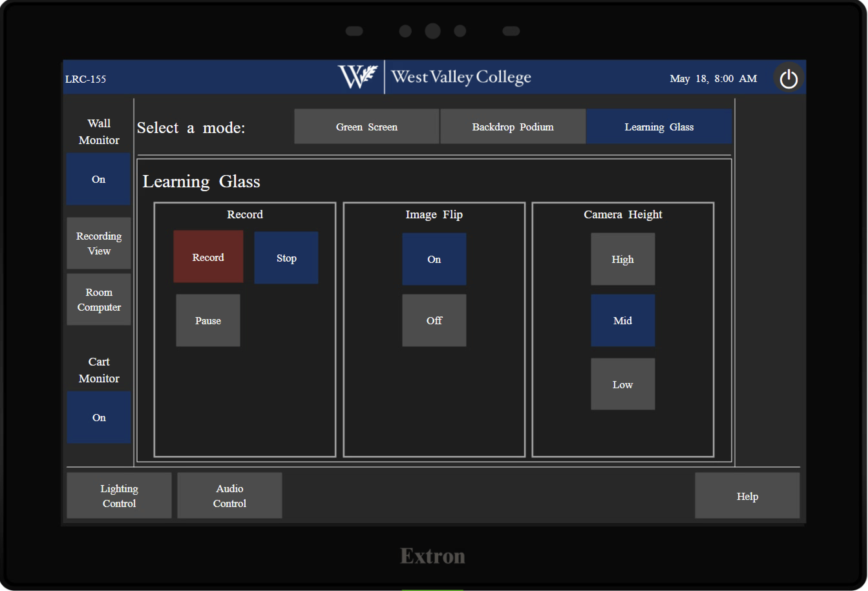
Task: Toggle the Cart Monitor On button
Action: pos(99,417)
